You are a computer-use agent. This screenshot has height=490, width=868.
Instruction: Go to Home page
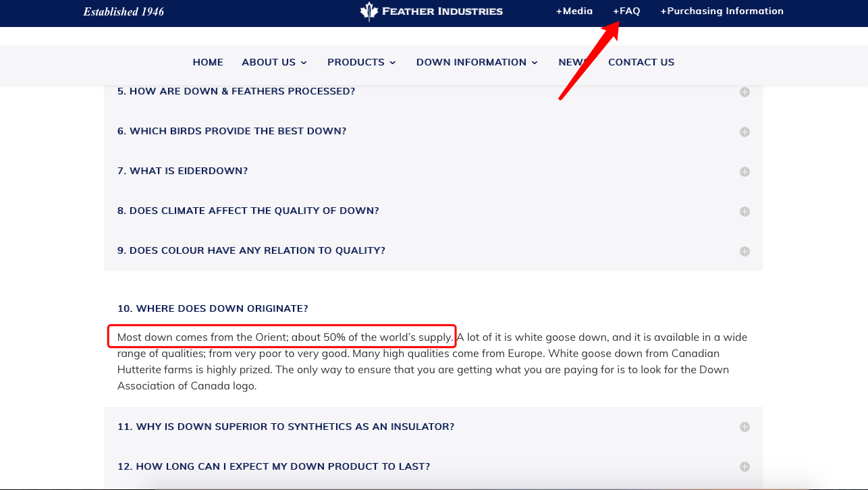(x=208, y=62)
